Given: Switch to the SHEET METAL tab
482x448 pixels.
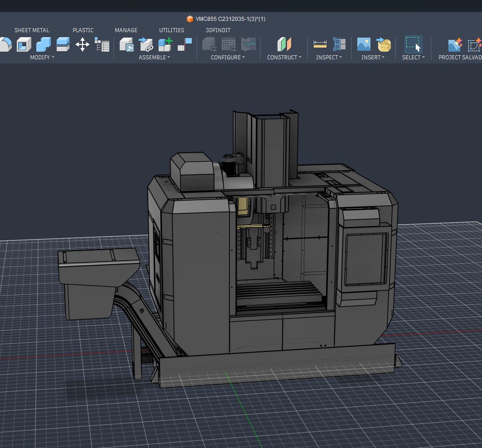Looking at the screenshot, I should [x=32, y=30].
